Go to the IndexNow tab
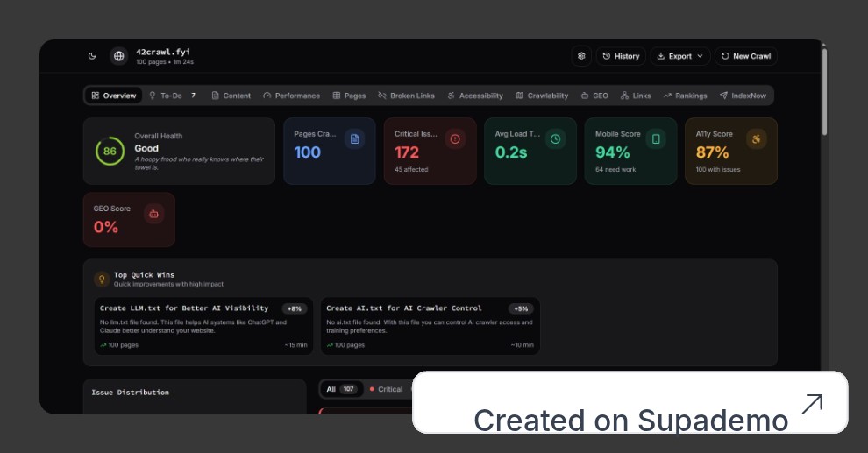 coord(743,96)
